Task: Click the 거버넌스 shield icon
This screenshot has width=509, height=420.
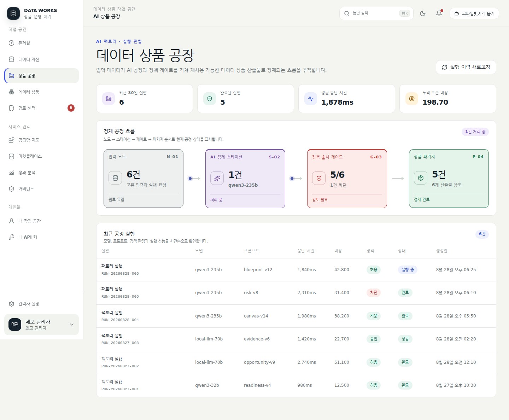Action: point(11,189)
